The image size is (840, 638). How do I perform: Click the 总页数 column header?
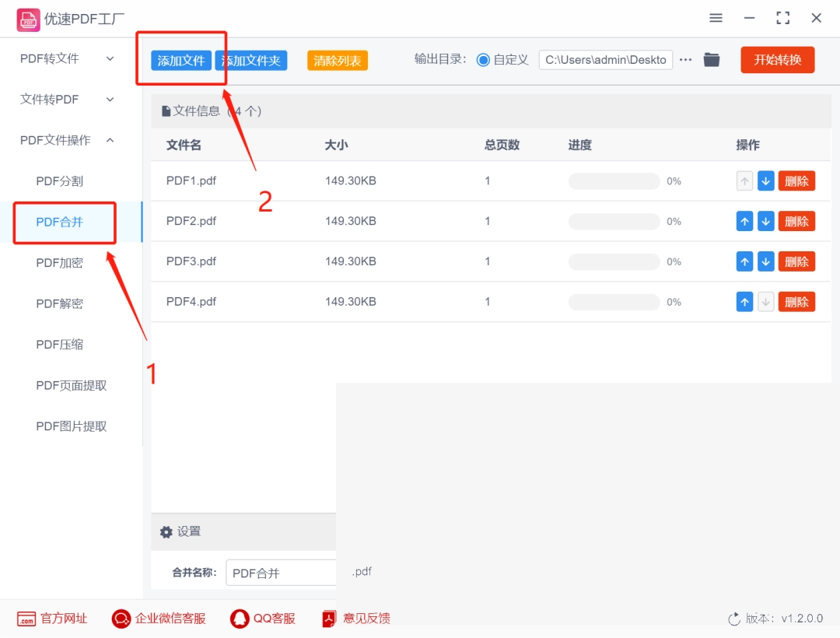tap(502, 145)
